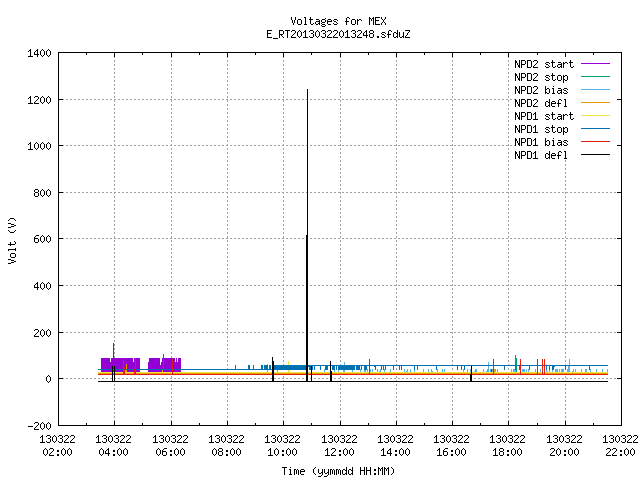640x480 pixels.
Task: Click the x-axis tick label 22:00
Action: (620, 452)
